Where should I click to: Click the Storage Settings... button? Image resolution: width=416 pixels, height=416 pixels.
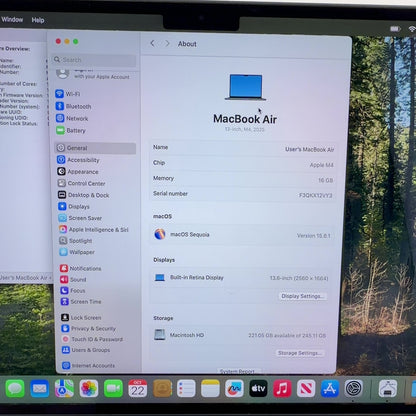(300, 353)
